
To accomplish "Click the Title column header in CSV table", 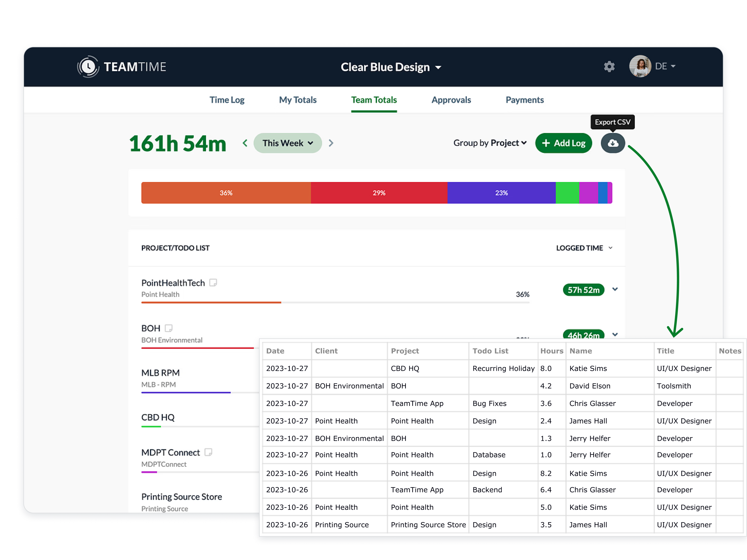I will pos(666,351).
